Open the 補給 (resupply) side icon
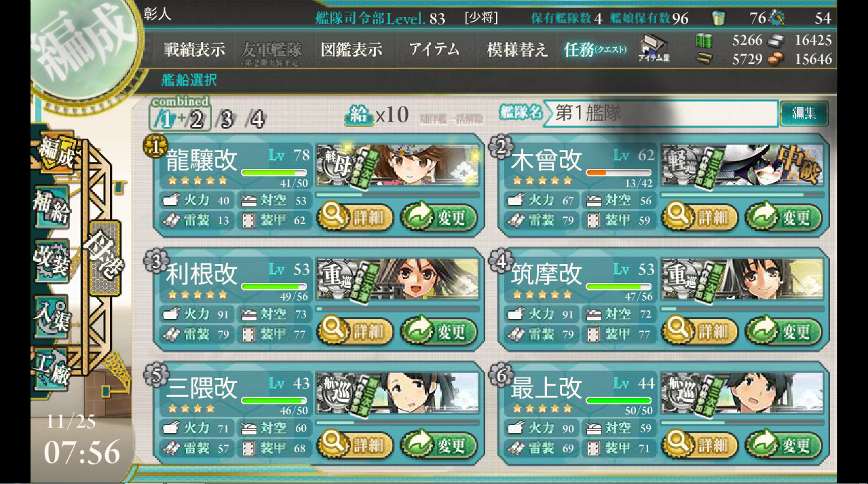This screenshot has height=484, width=868. coord(52,207)
